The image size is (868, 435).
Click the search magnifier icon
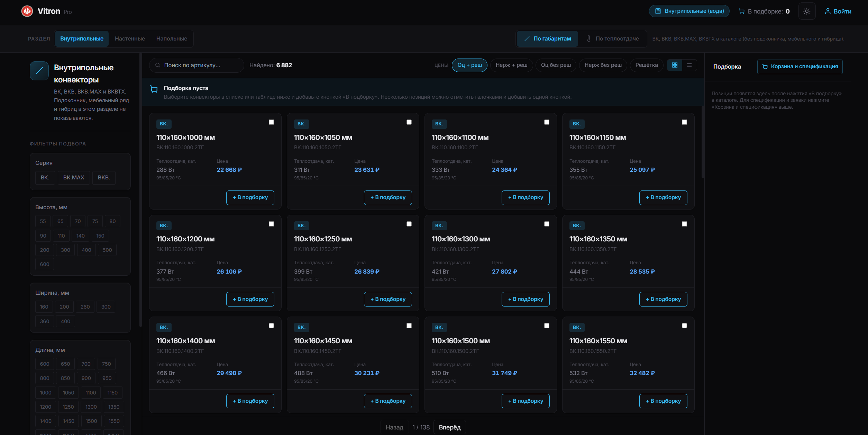point(158,65)
